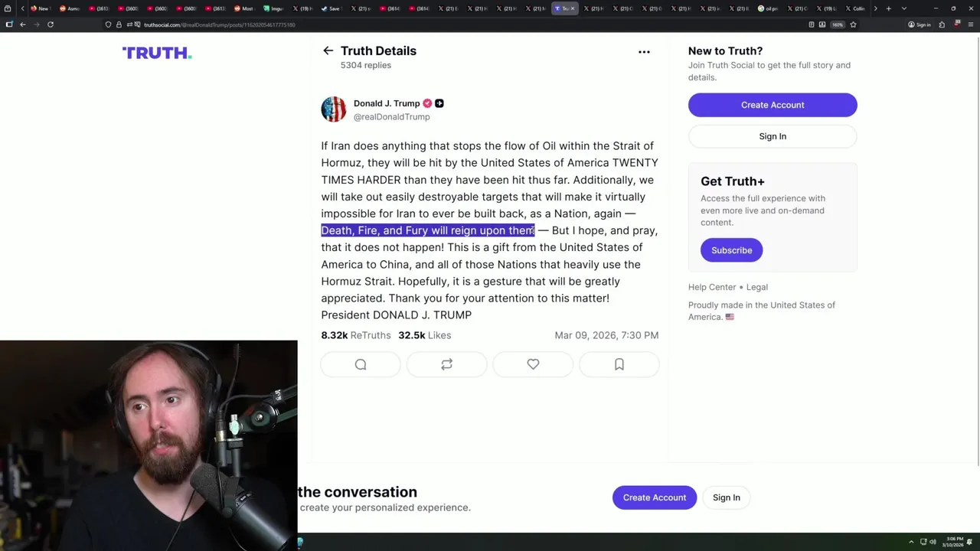Click the 'Get Truth+' heading
Image resolution: width=980 pixels, height=551 pixels.
[733, 181]
